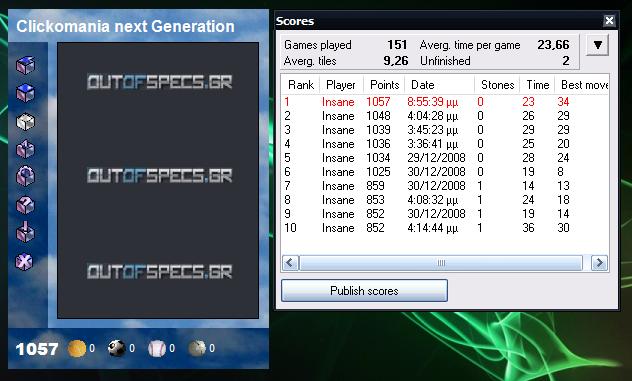Click the scores list right scroll arrow
Viewport: 632px width, 381px height.
(599, 263)
